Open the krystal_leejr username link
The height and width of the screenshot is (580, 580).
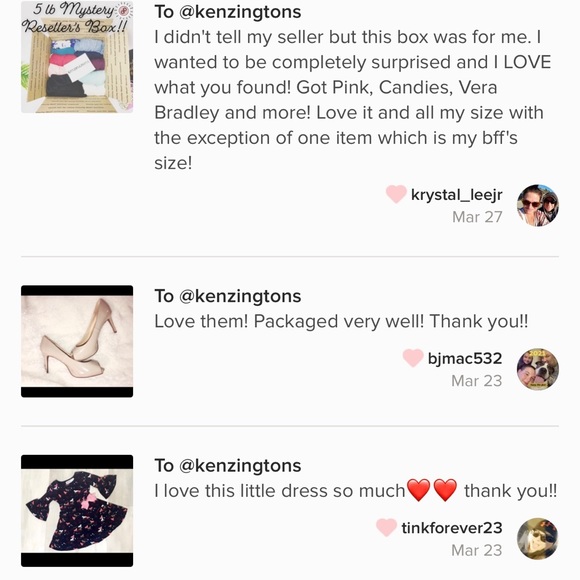pyautogui.click(x=457, y=195)
